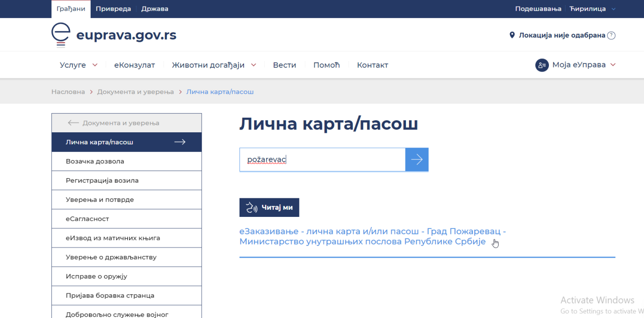
Task: Select Исправе о оружју in sidebar
Action: tap(127, 276)
